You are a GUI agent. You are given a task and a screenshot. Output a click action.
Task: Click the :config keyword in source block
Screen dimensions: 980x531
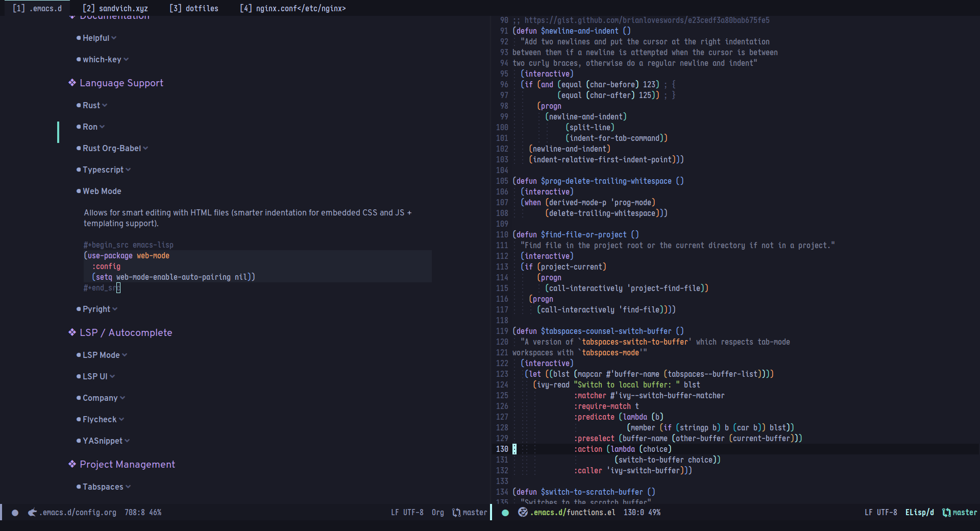106,267
